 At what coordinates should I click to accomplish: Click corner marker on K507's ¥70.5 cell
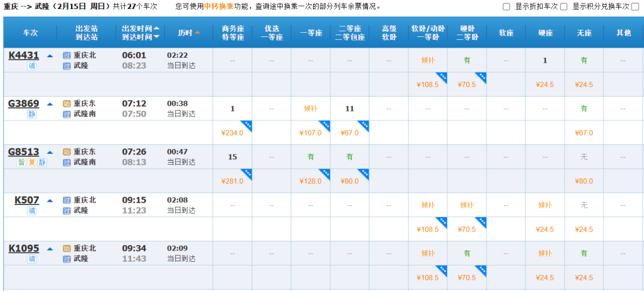[x=482, y=222]
